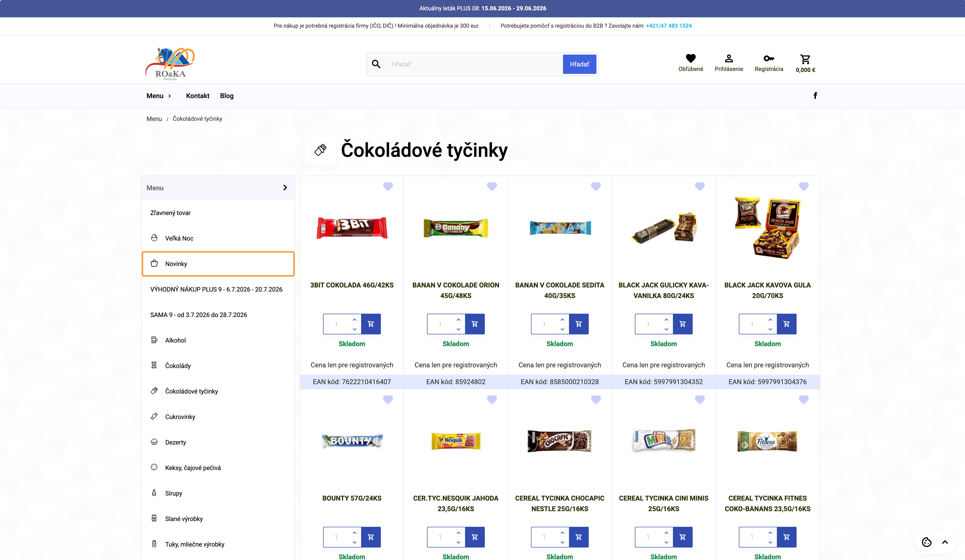Add CEREAL TYCINKA CINI MINIS to cart
Viewport: 965px width, 560px height.
682,537
